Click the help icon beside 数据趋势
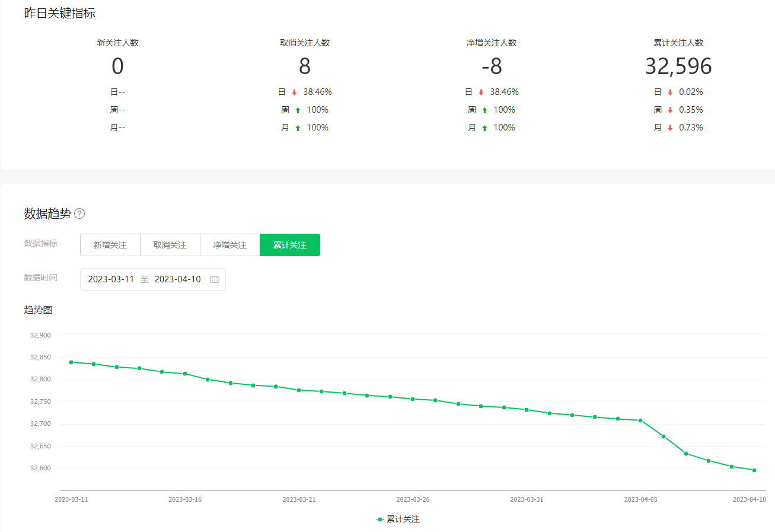 click(79, 214)
